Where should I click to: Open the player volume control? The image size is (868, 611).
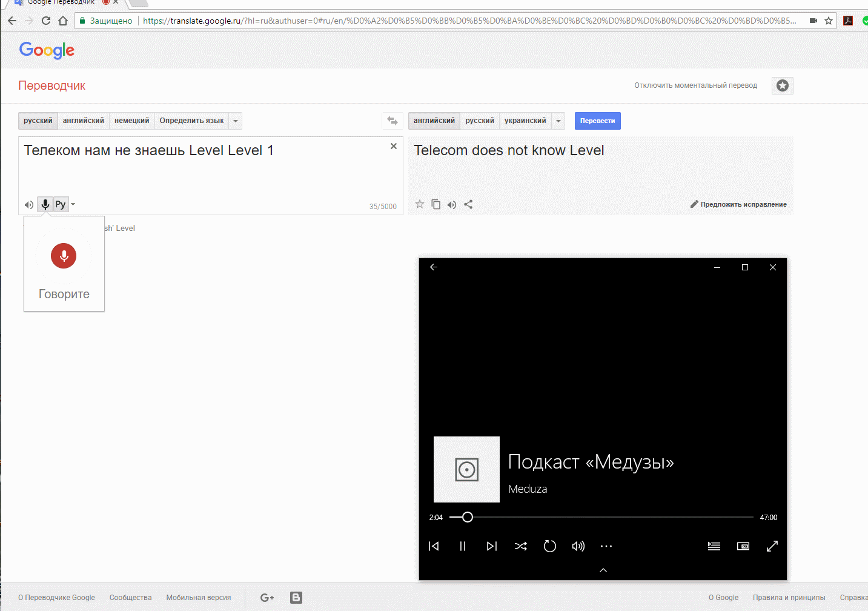(578, 546)
